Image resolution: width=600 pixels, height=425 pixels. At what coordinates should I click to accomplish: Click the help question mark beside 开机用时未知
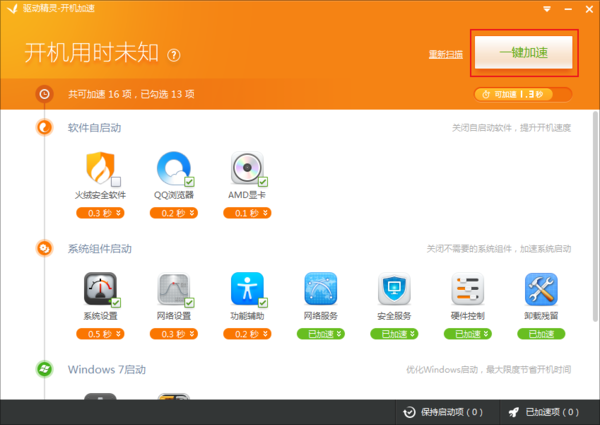click(173, 54)
